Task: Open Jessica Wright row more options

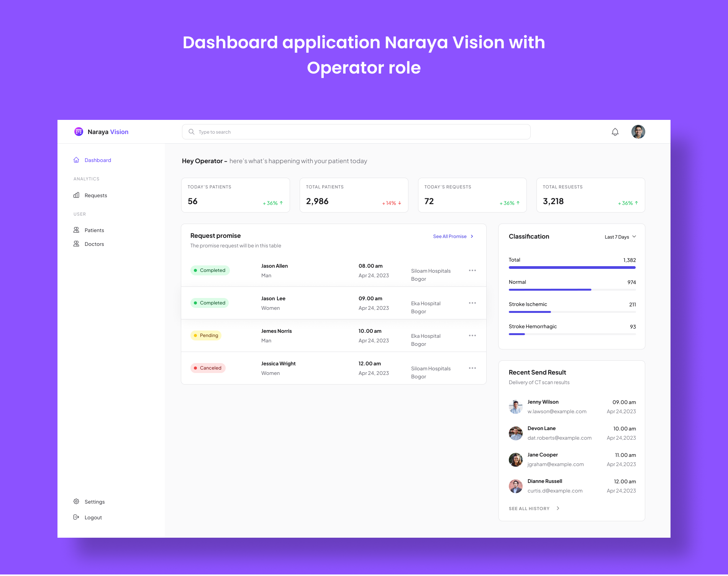Action: pos(472,368)
